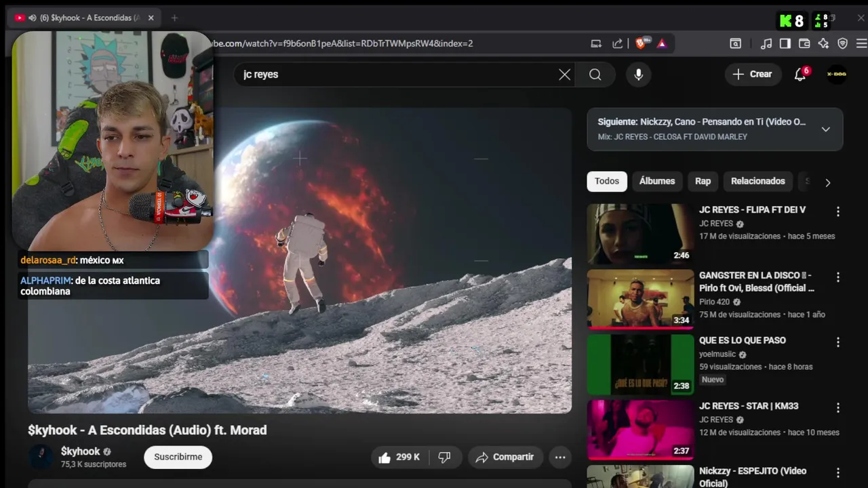Click the video title A Escondidas (Audio) ft. Morad
868x488 pixels.
click(147, 430)
